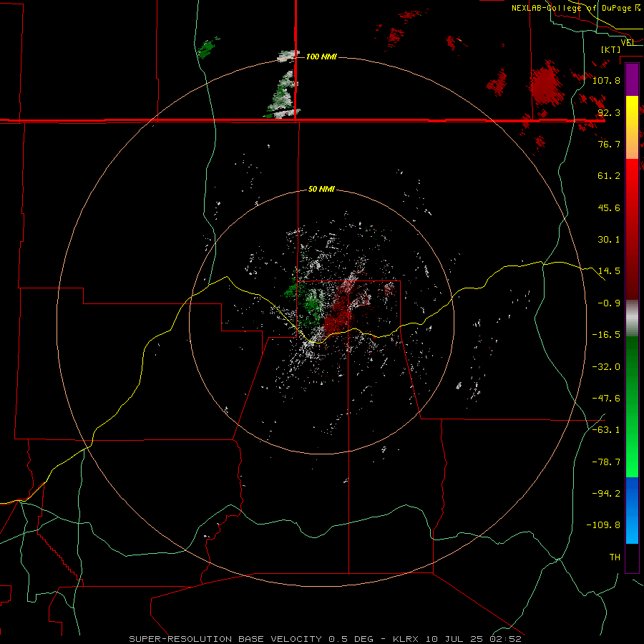This screenshot has width=644, height=644.
Task: Click the 61.2 velocity scale value
Action: (x=609, y=176)
